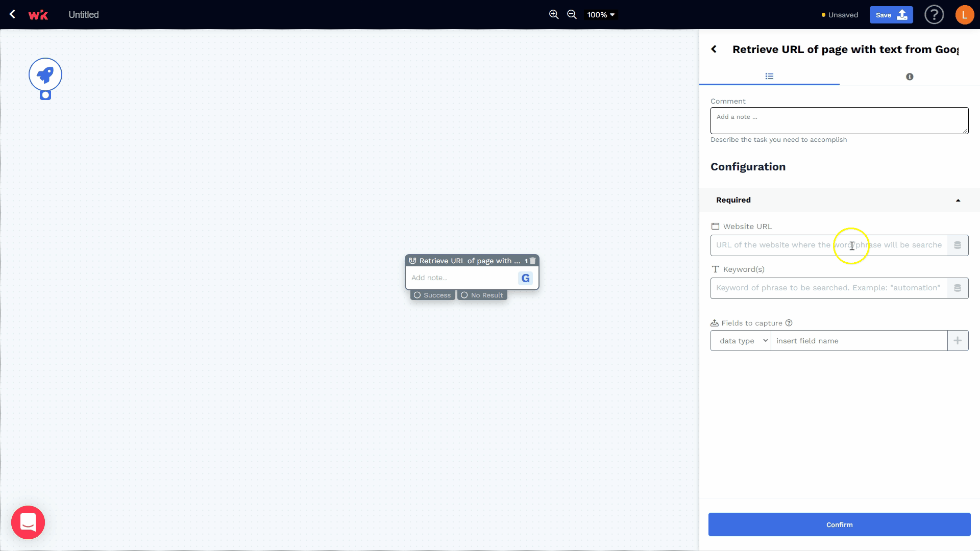Collapse the Required section
Image resolution: width=980 pixels, height=551 pixels.
click(839, 200)
